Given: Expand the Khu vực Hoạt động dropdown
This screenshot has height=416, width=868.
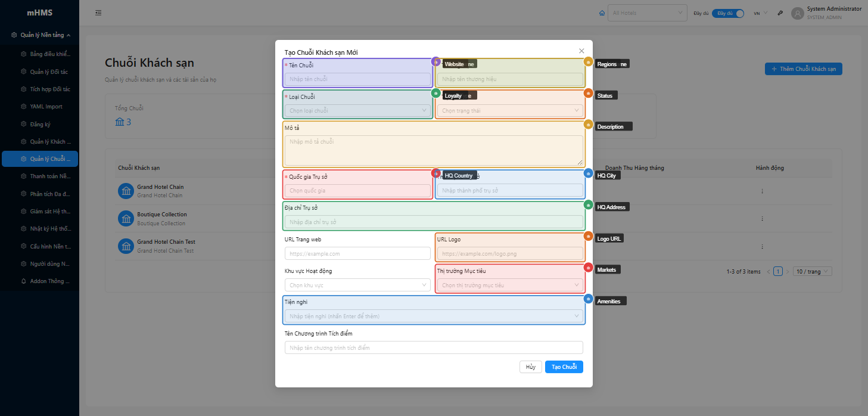Looking at the screenshot, I should 357,285.
